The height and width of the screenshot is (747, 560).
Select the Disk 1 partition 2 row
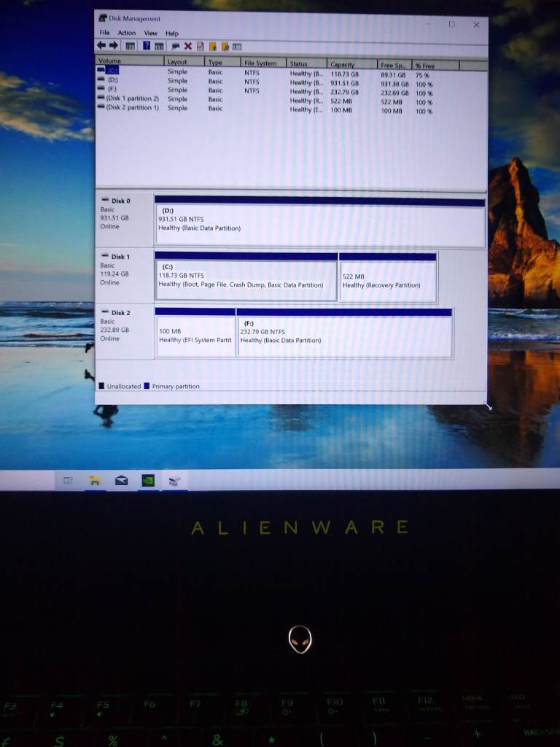point(131,98)
